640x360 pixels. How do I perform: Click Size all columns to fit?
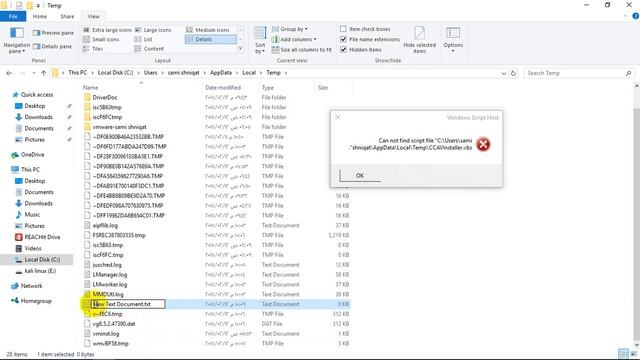(302, 49)
